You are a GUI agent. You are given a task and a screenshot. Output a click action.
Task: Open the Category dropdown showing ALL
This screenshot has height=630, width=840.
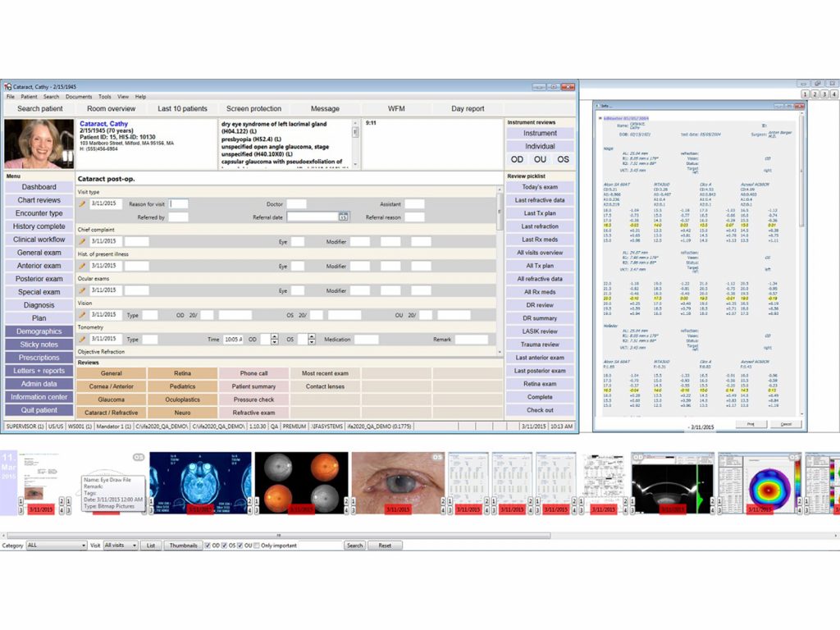[57, 545]
